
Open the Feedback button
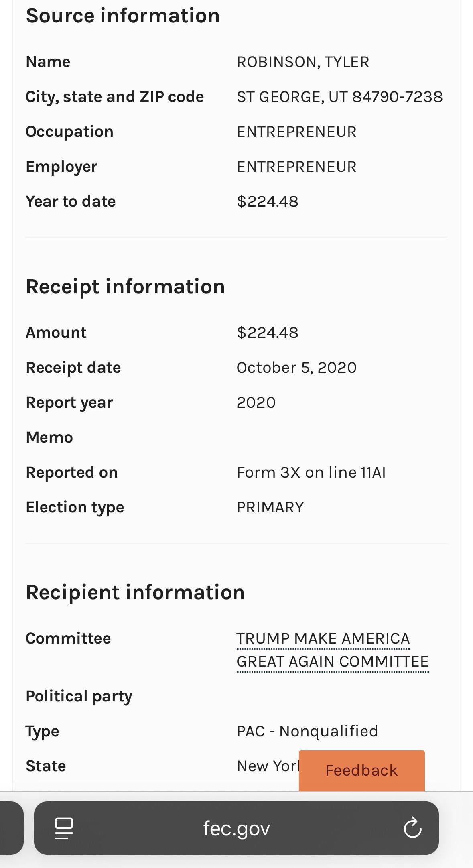tap(361, 770)
